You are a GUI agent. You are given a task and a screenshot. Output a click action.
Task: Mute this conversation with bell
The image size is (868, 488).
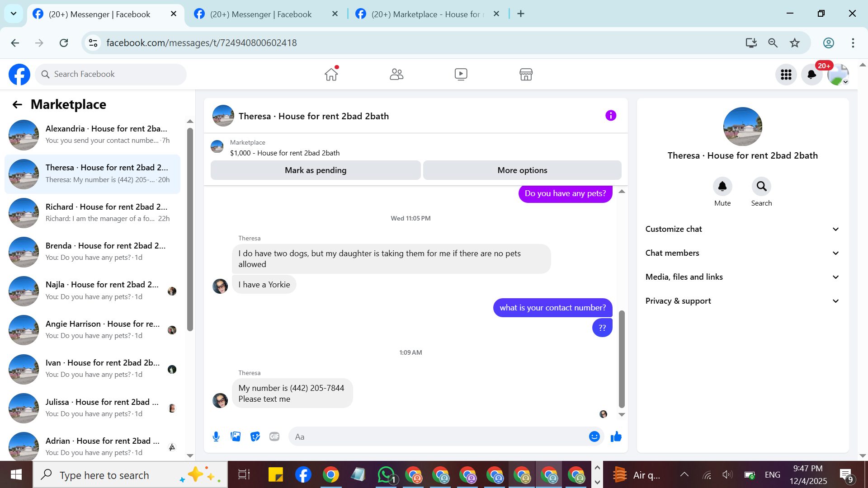click(x=722, y=186)
